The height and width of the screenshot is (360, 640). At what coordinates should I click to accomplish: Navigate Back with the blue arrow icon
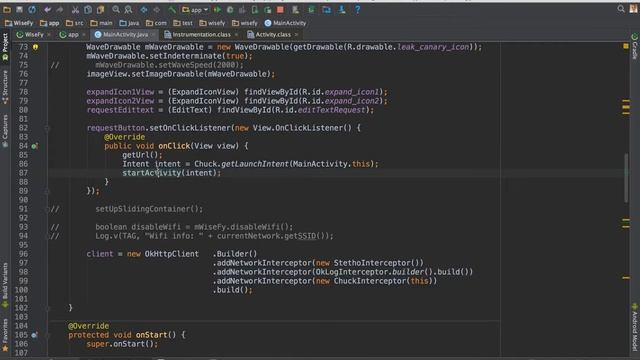(x=144, y=9)
